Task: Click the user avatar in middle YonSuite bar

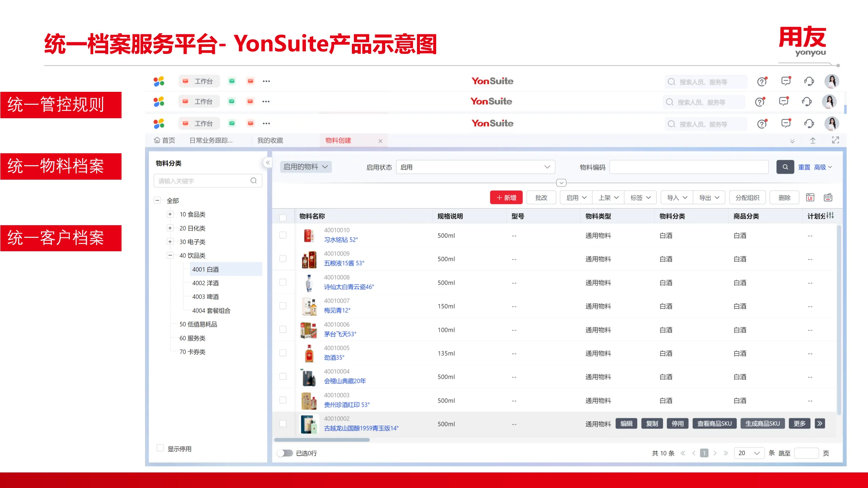Action: tap(829, 102)
